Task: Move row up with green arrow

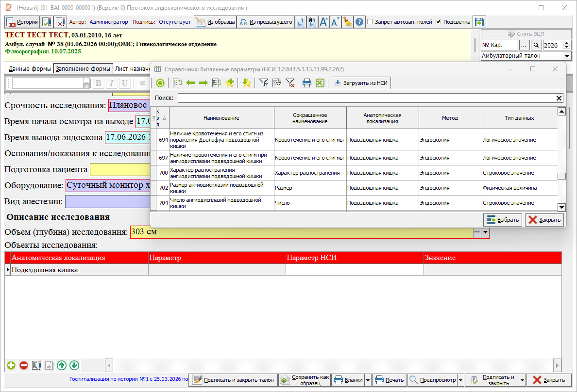Action: [62, 365]
